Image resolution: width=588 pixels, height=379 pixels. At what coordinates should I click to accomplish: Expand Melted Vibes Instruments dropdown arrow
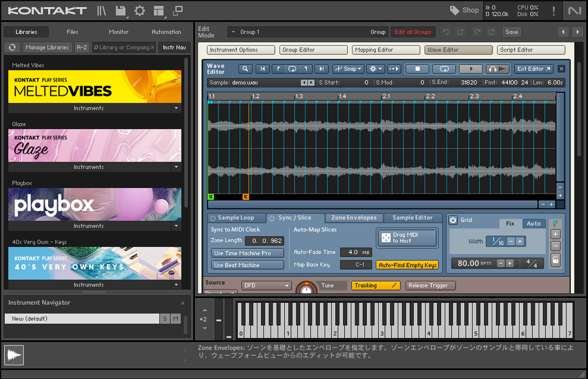176,108
